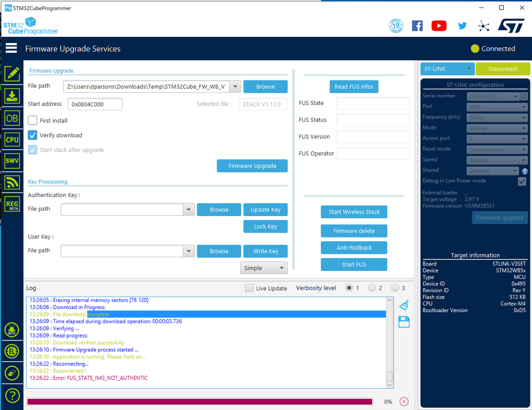Open the ST-LINK interface dropdown
The height and width of the screenshot is (410, 532).
pyautogui.click(x=447, y=69)
